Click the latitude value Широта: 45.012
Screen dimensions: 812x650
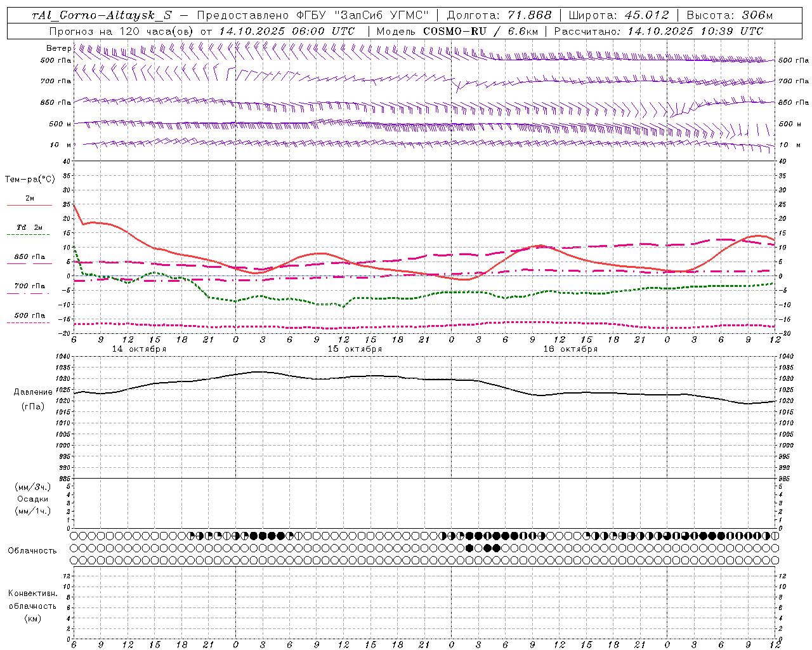point(619,15)
